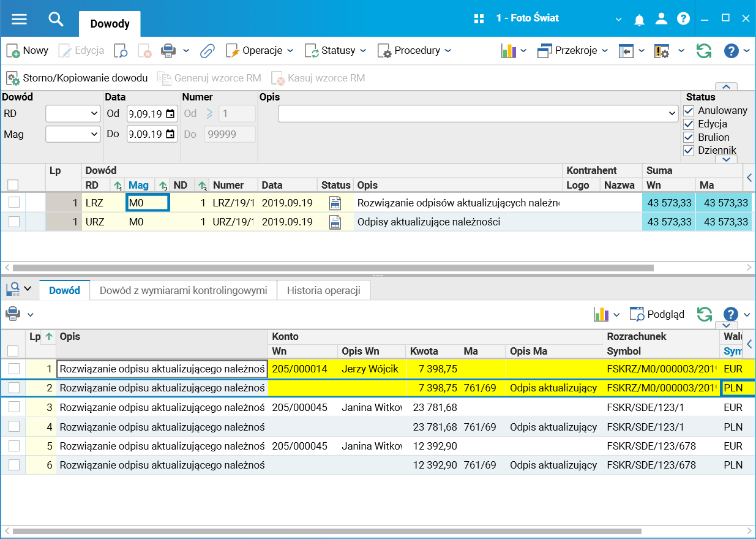Screen dimensions: 756x539
Task: Click the search magnifier icon
Action: point(56,19)
